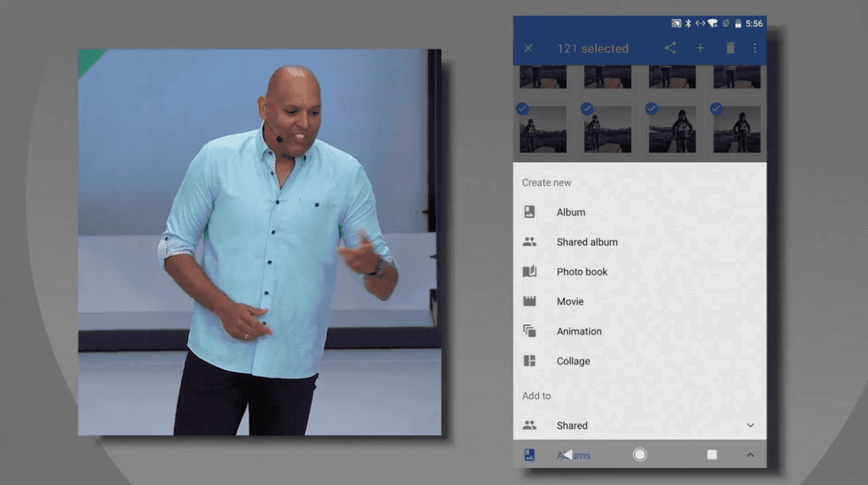The height and width of the screenshot is (485, 868).
Task: Click the presenter video on the left
Action: point(259,242)
